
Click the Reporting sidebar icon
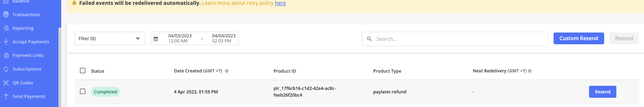(6, 28)
